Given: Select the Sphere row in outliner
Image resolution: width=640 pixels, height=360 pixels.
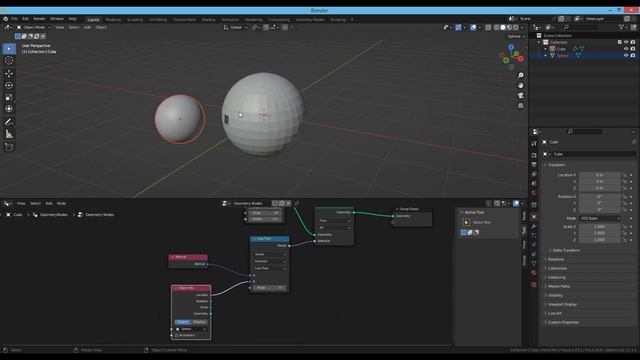Looking at the screenshot, I should [x=584, y=56].
